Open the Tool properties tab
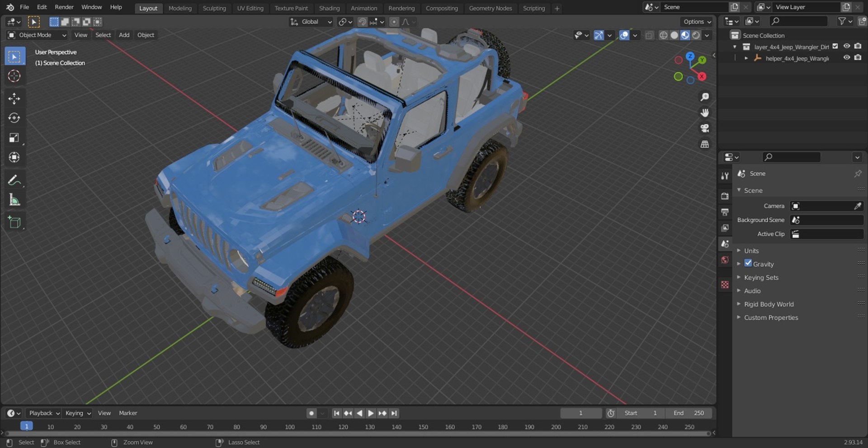Viewport: 868px width, 448px height. 725,176
